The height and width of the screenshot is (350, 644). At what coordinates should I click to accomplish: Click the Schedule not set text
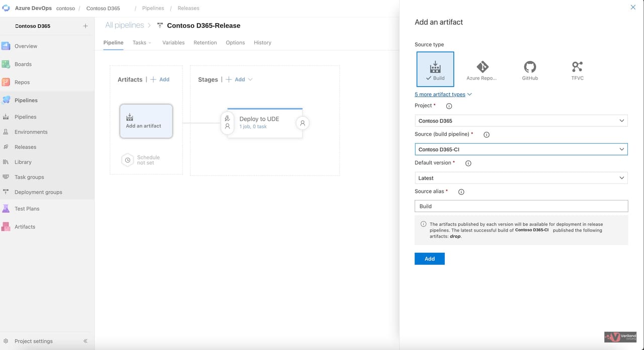click(x=148, y=160)
